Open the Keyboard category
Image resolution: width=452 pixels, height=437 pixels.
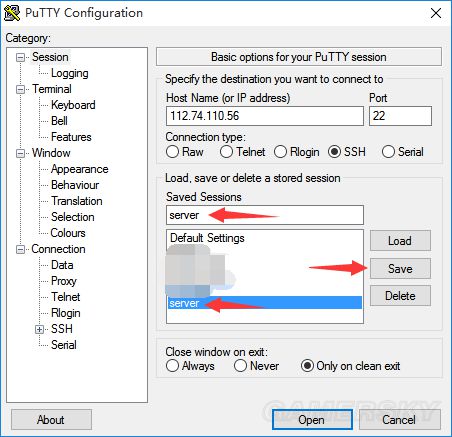(73, 105)
